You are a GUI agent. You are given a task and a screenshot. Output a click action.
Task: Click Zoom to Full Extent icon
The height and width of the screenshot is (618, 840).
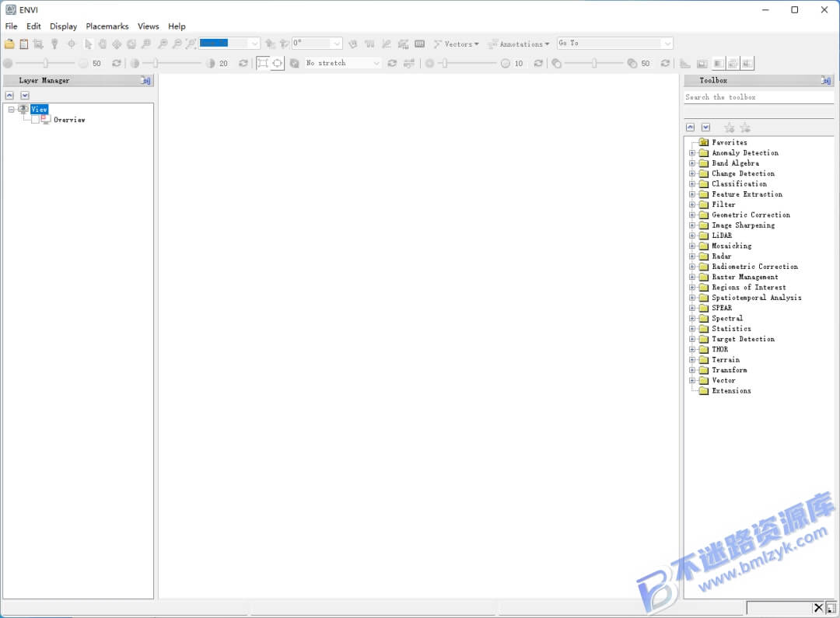click(x=191, y=44)
